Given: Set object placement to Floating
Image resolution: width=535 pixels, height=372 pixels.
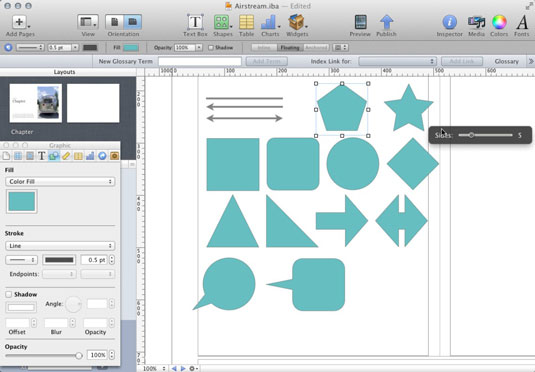Looking at the screenshot, I should 290,47.
